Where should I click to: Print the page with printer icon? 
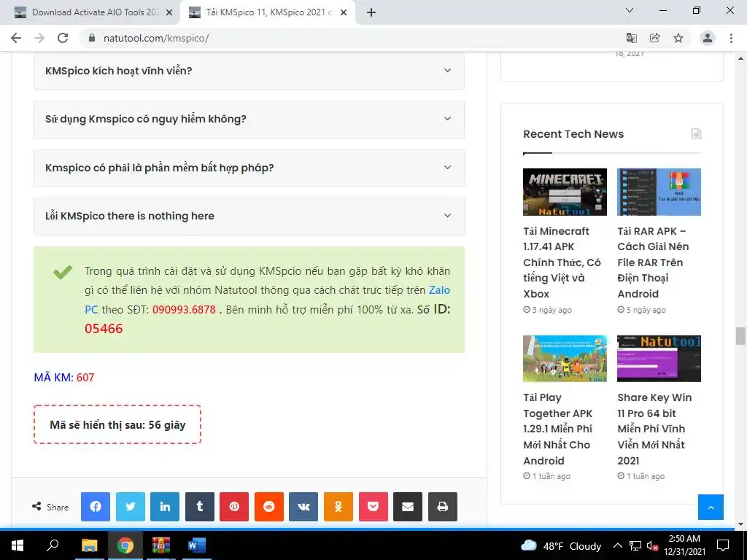click(x=442, y=507)
